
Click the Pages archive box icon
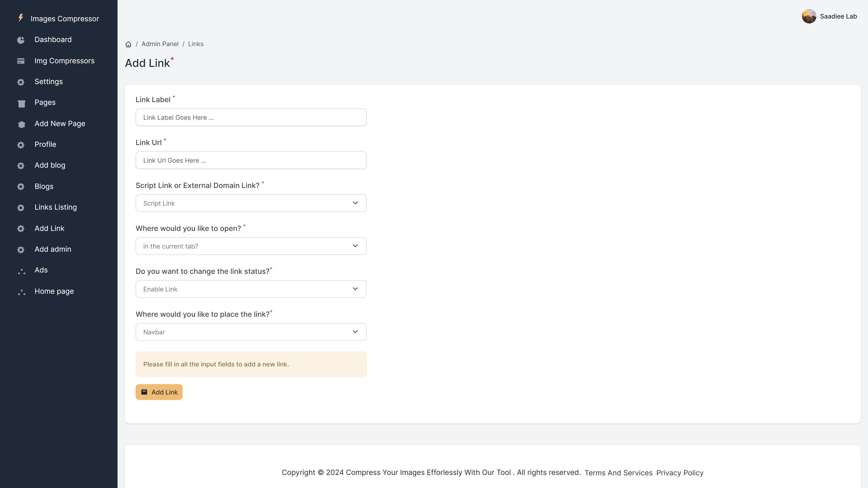[x=21, y=103]
